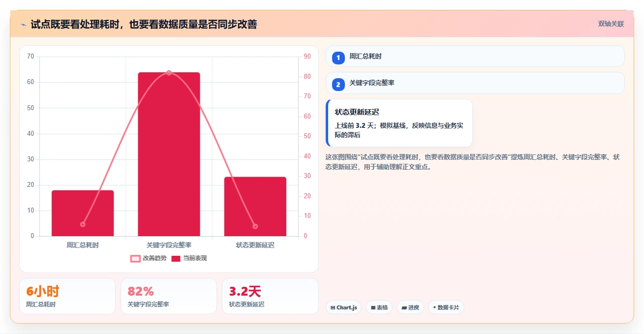644x334 pixels.
Task: Select step 2 关键字段完整率 item
Action: click(x=475, y=83)
